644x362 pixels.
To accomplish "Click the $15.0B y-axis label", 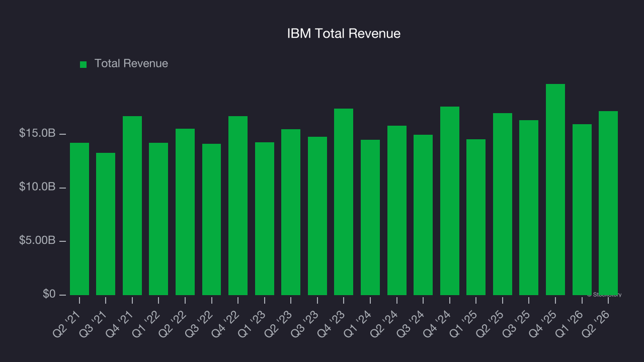I will [37, 134].
